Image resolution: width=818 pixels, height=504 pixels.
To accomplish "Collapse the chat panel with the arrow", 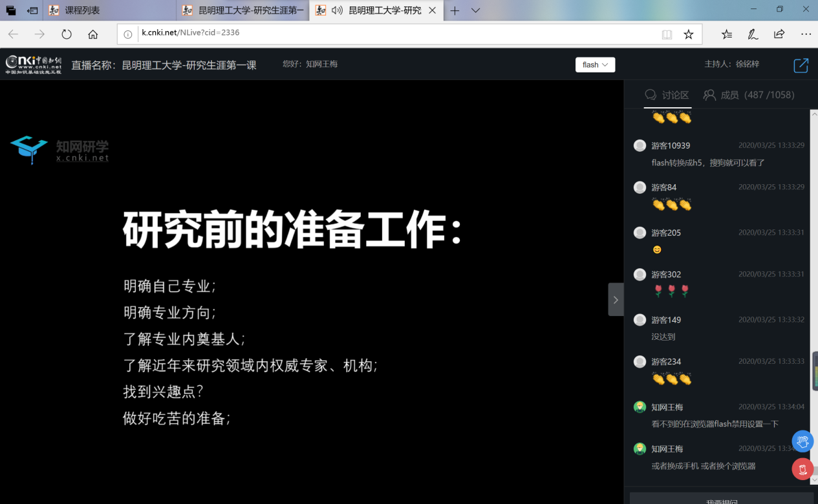I will [616, 300].
